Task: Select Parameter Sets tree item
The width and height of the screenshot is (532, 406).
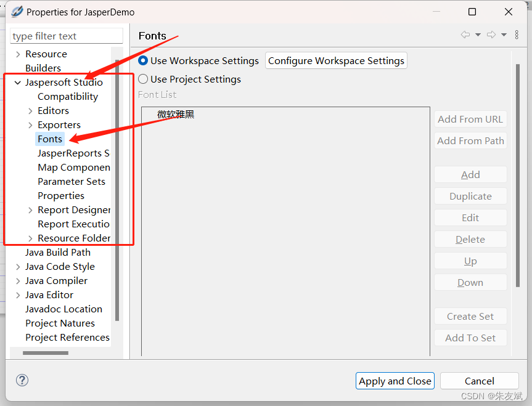Action: click(x=72, y=182)
